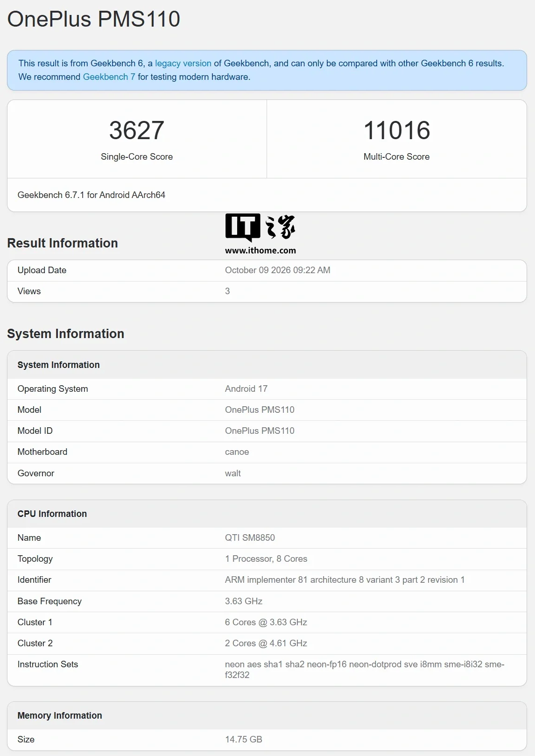Click the "Motherboard" row label
Screen dimensions: 535x756
[42, 452]
